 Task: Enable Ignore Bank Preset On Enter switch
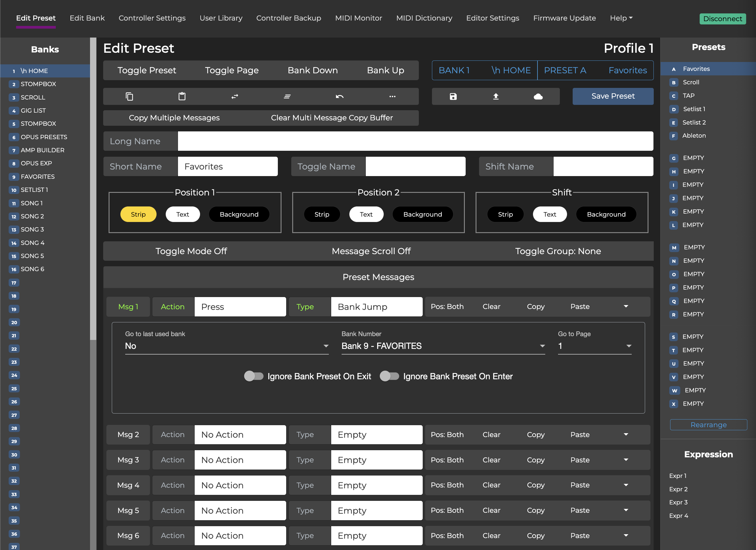[389, 376]
